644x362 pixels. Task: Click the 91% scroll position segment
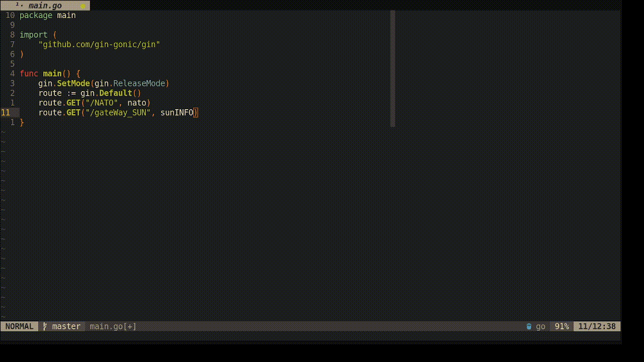[x=561, y=326]
